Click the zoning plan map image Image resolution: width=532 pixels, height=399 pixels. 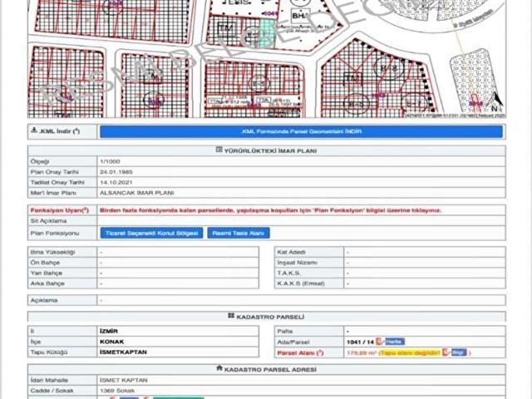[x=267, y=59]
